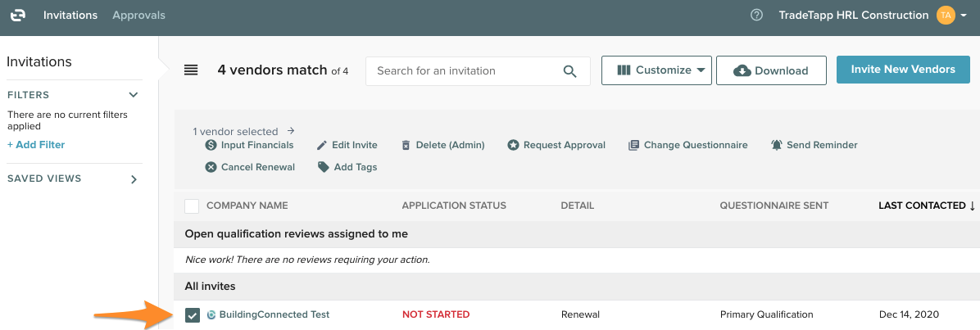Click the TA user avatar

pos(945,16)
